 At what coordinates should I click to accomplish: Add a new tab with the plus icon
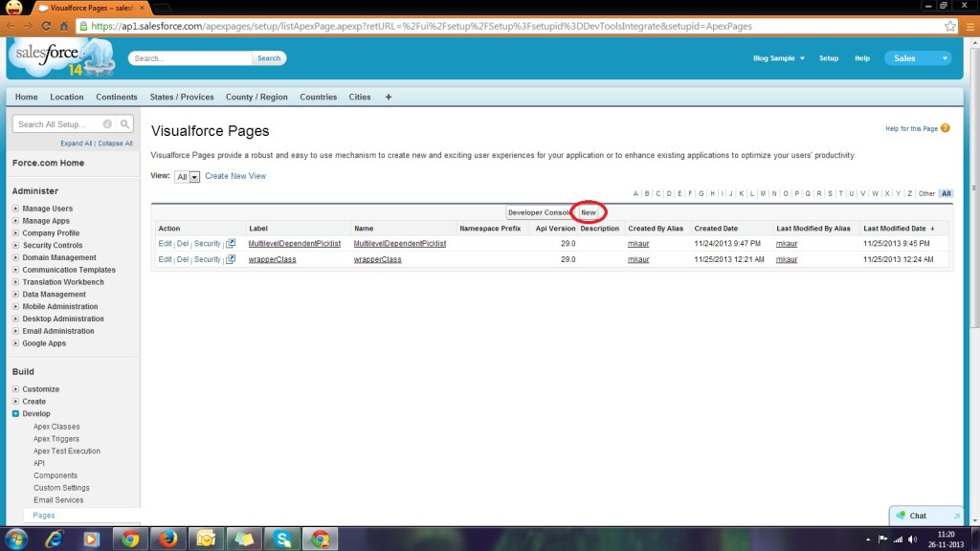click(389, 97)
